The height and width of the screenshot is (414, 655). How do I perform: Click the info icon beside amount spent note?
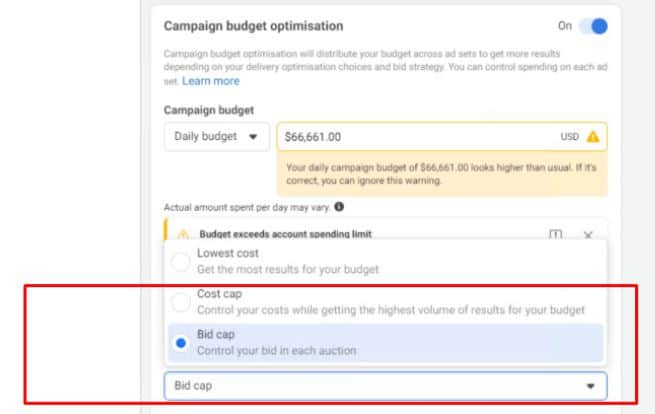point(339,207)
